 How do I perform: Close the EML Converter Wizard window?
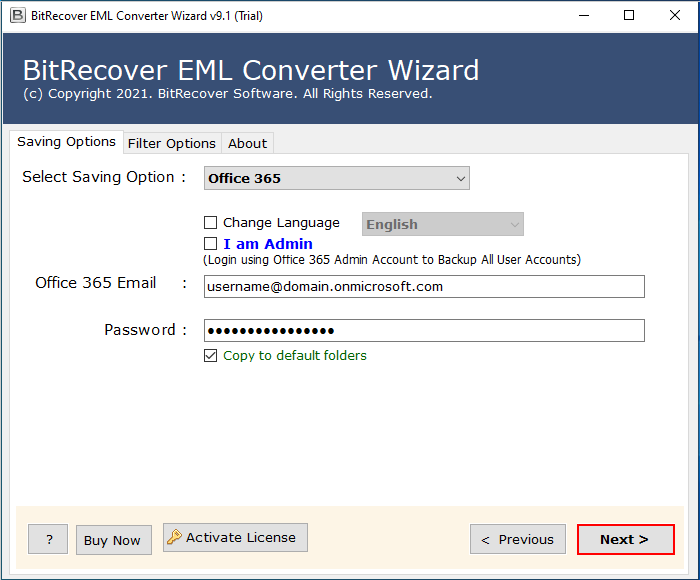point(674,16)
